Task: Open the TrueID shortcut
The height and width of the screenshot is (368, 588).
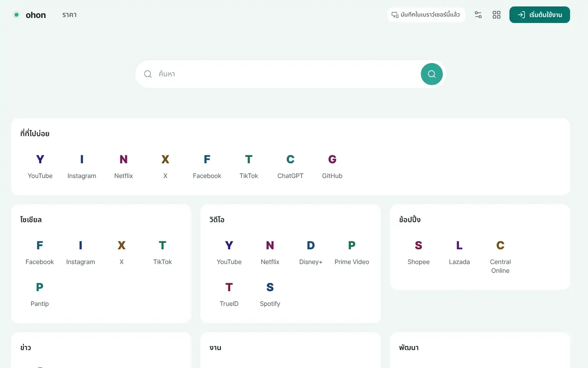Action: [x=229, y=294]
